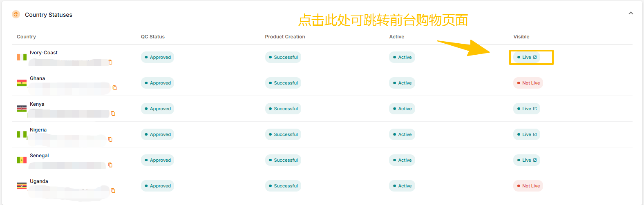Click the Ghana Not Live badge

[x=528, y=83]
